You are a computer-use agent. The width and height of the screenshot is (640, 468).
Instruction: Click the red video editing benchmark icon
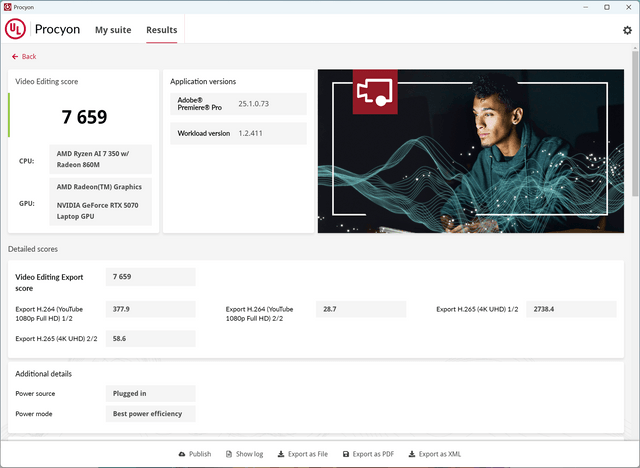pyautogui.click(x=375, y=92)
